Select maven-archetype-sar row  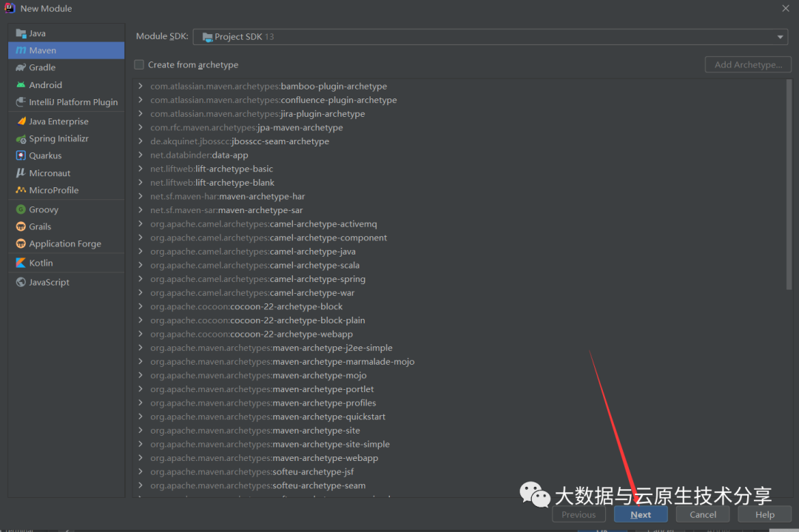459,210
